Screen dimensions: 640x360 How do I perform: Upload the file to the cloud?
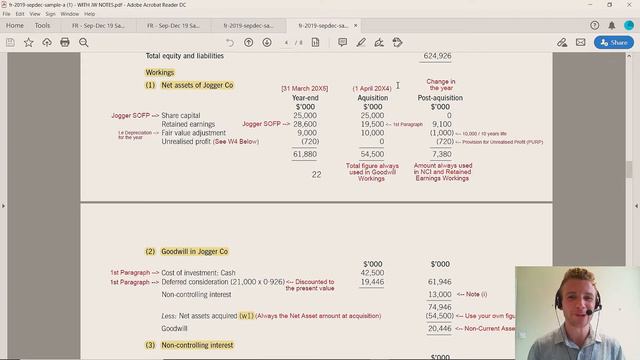click(47, 42)
